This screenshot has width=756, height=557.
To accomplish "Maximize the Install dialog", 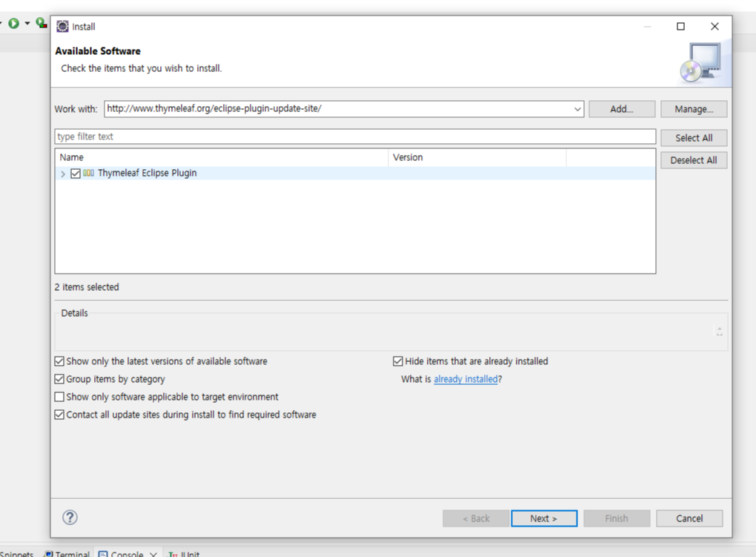I will pyautogui.click(x=681, y=27).
